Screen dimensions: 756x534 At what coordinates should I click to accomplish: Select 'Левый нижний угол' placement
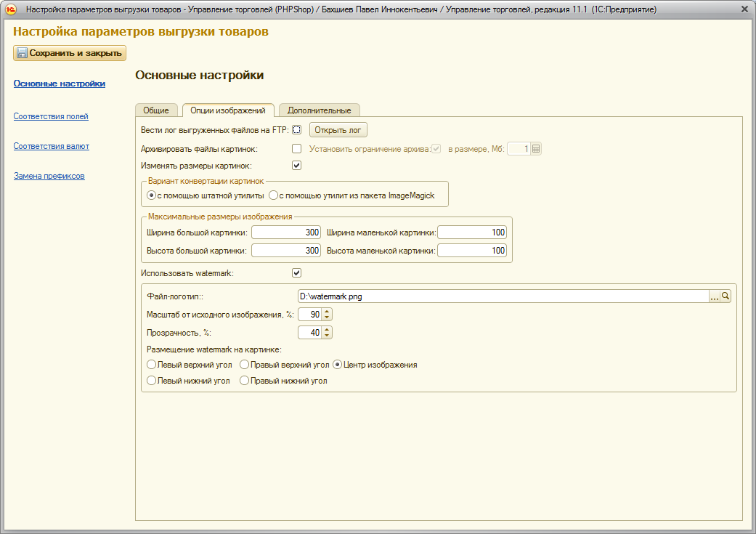151,381
